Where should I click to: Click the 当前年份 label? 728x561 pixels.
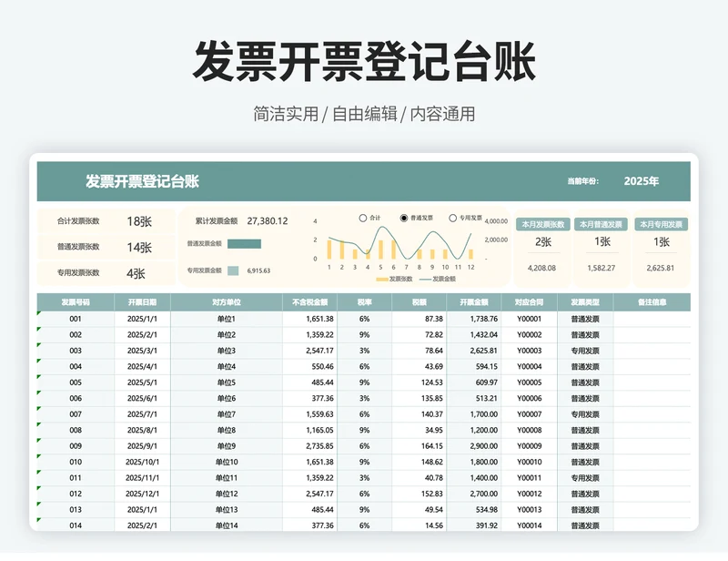pyautogui.click(x=583, y=181)
